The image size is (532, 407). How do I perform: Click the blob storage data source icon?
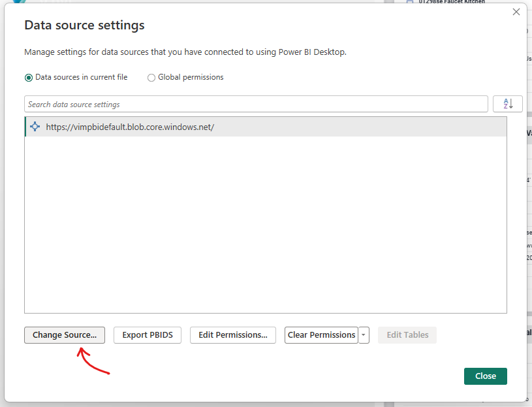pyautogui.click(x=35, y=127)
